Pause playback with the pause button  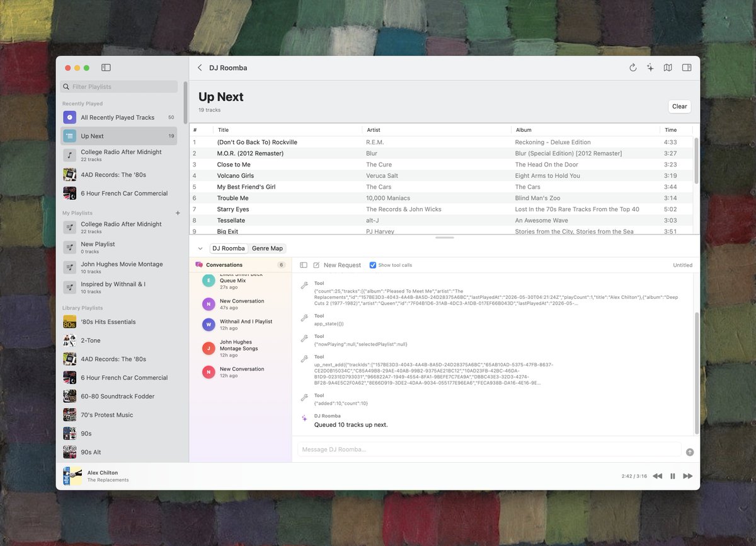point(672,476)
